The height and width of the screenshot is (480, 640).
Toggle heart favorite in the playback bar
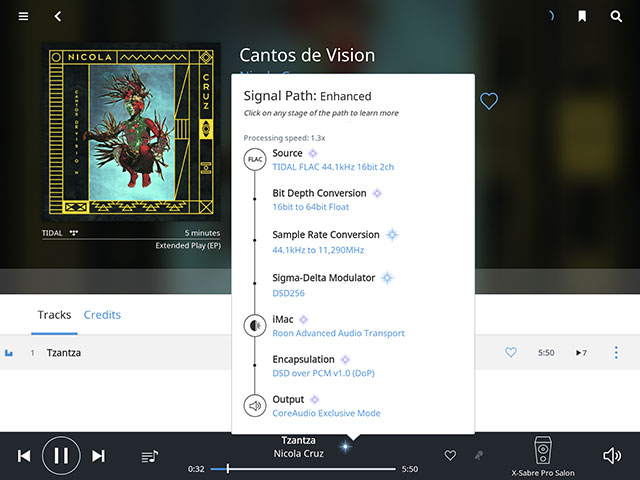pyautogui.click(x=450, y=455)
